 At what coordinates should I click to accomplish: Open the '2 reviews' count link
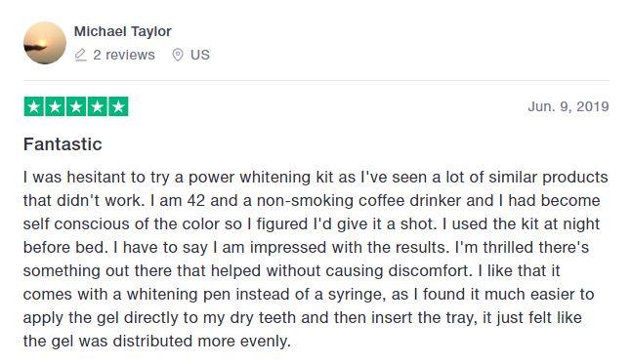click(124, 55)
